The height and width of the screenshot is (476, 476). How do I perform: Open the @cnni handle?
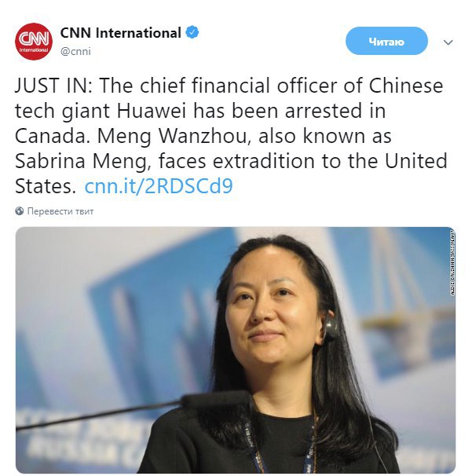point(75,51)
